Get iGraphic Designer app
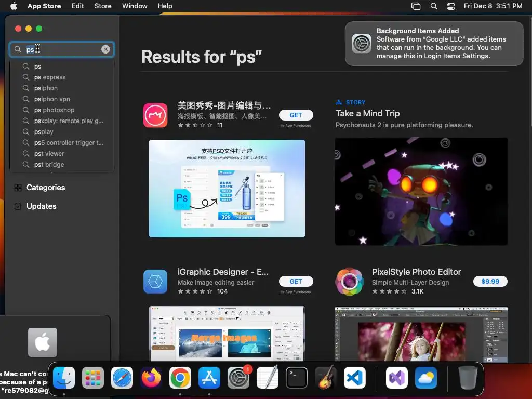This screenshot has height=399, width=532. (296, 281)
